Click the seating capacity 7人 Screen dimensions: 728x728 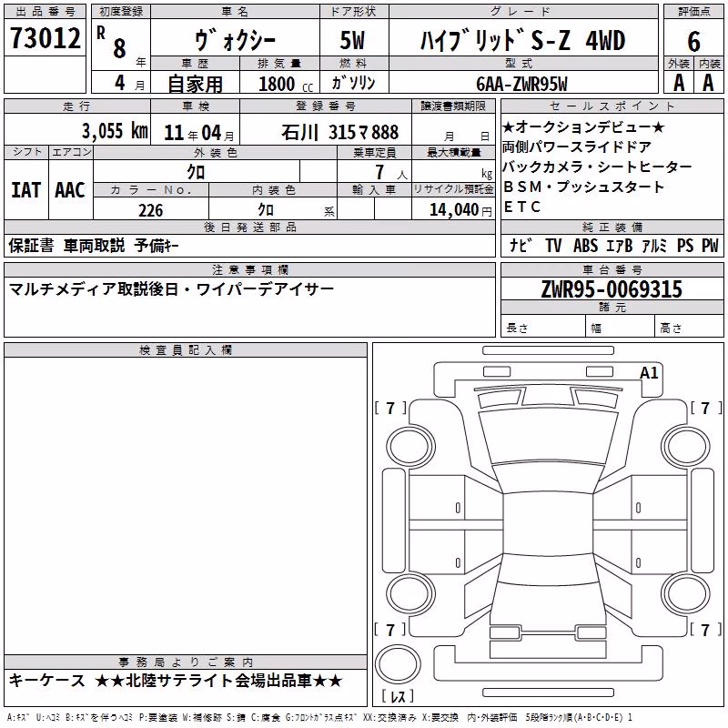click(390, 172)
